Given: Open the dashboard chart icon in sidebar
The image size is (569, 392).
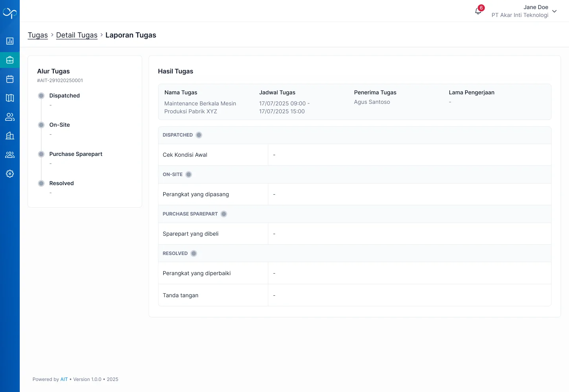Looking at the screenshot, I should click(x=10, y=41).
